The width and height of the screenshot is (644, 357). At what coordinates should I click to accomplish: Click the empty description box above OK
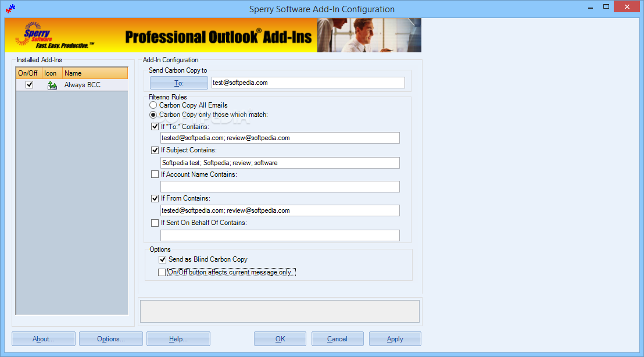tap(280, 312)
